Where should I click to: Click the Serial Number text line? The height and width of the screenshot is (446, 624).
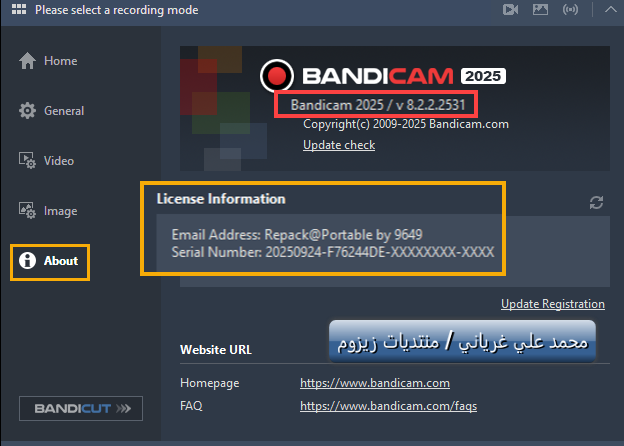click(333, 252)
